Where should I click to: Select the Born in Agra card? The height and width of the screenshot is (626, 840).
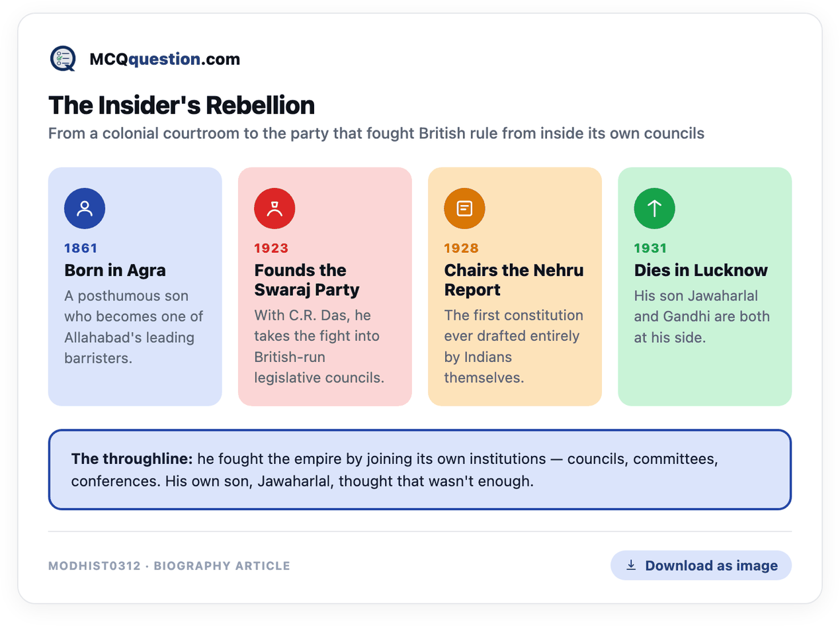point(135,287)
